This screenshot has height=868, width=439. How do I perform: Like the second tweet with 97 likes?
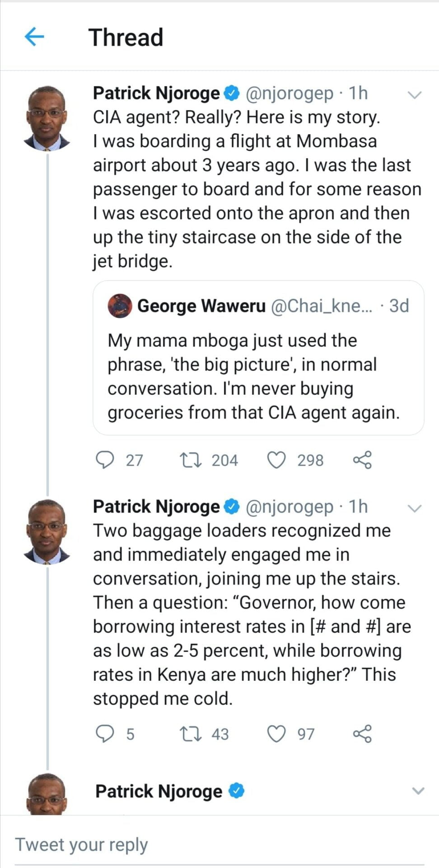276,734
